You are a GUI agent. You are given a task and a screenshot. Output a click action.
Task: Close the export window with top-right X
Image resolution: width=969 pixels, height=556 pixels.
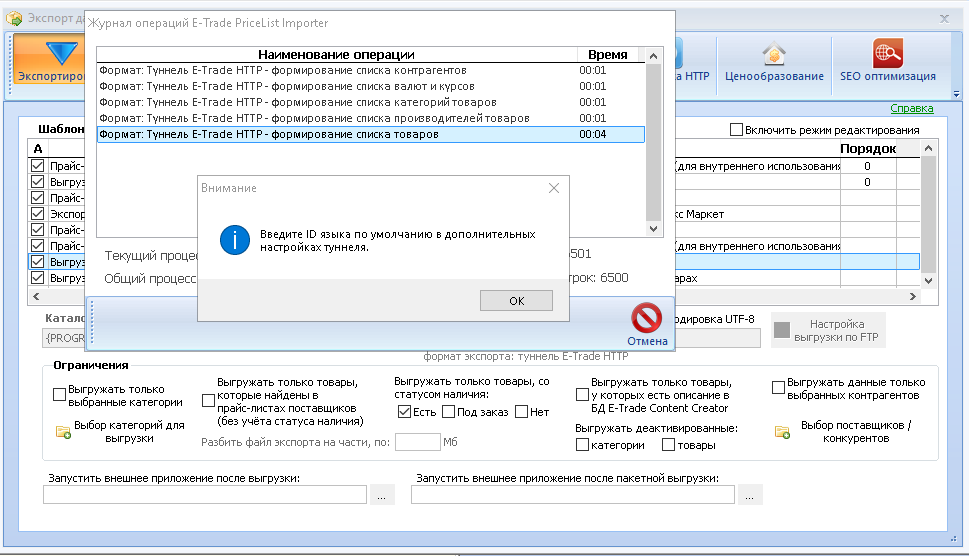pos(944,19)
